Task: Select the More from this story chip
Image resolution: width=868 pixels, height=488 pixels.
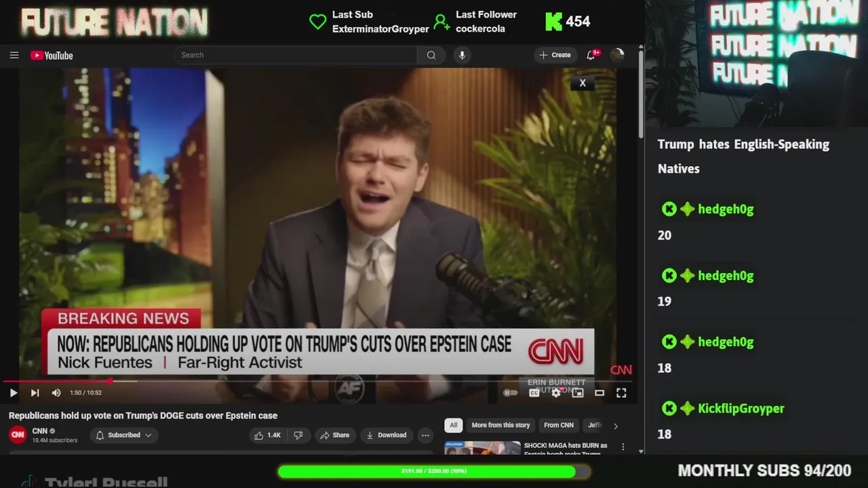Action: (500, 425)
